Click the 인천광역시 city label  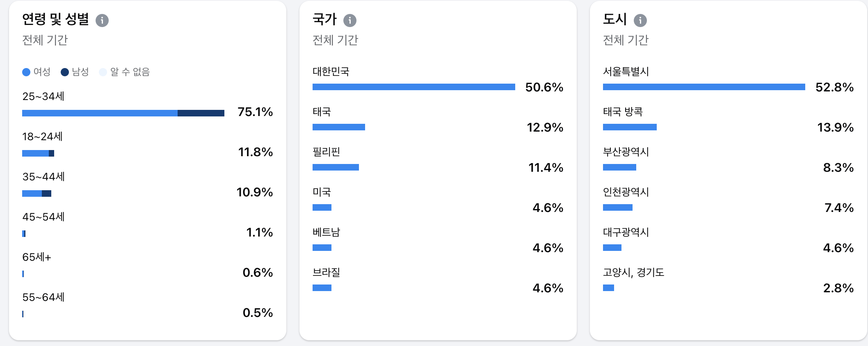(626, 192)
